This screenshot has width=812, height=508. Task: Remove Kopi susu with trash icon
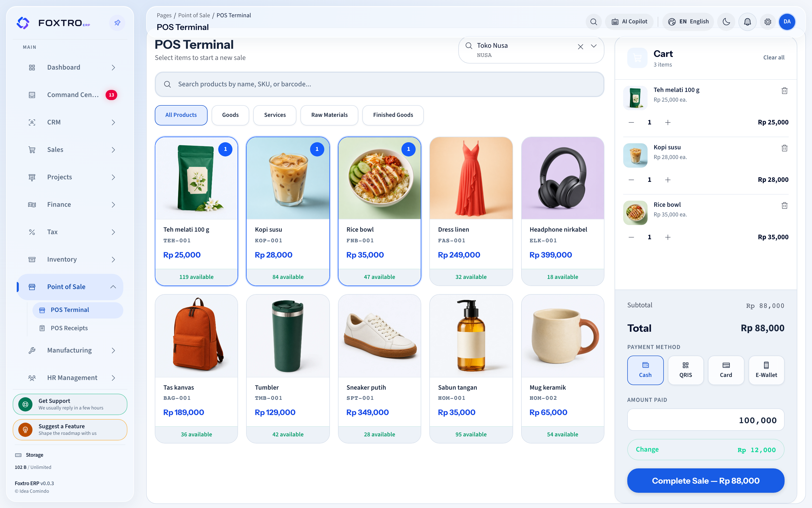click(x=785, y=148)
